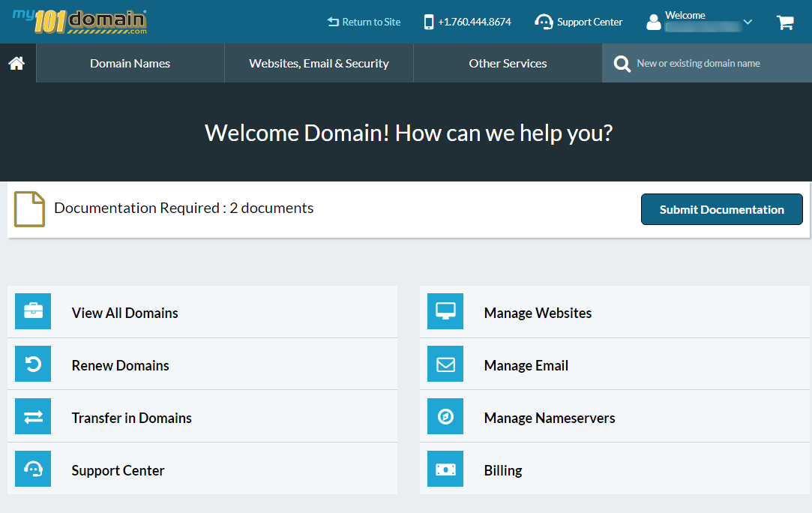Click the money icon beside Billing
The width and height of the screenshot is (812, 513).
tap(445, 469)
